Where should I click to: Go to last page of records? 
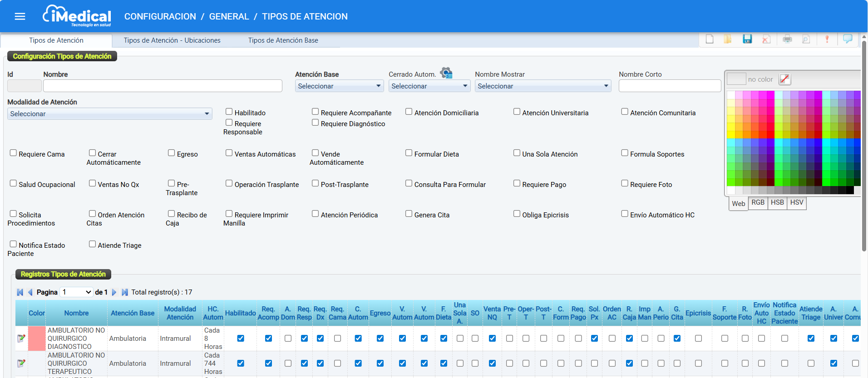125,292
